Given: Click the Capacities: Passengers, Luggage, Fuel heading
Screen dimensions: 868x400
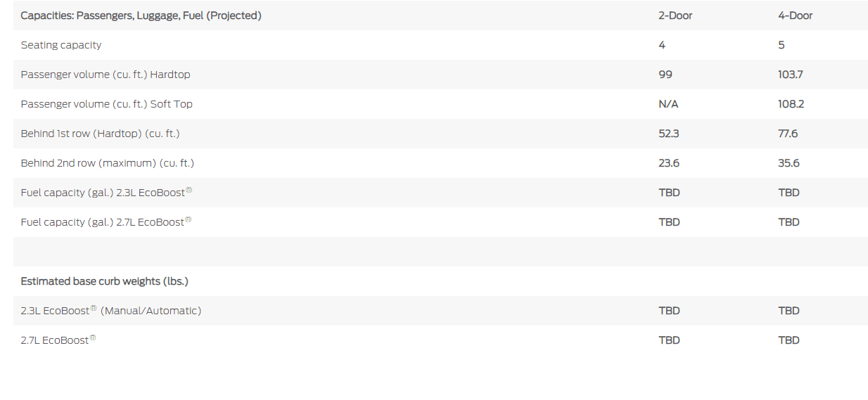Looking at the screenshot, I should (x=141, y=15).
